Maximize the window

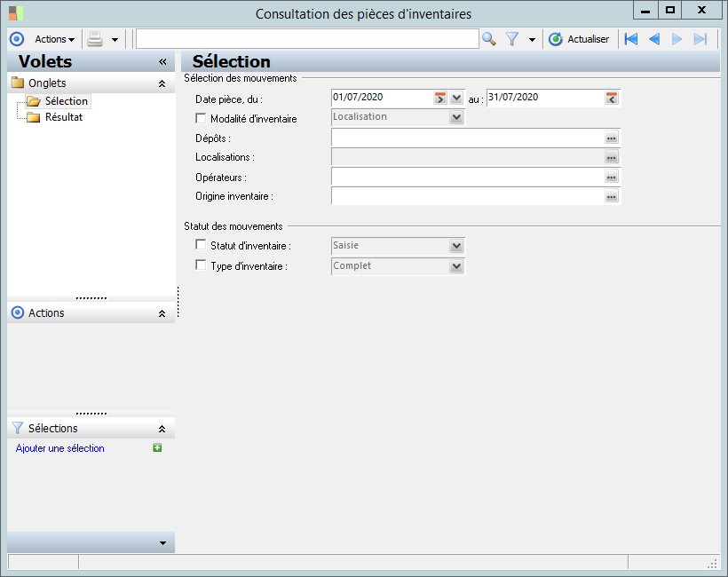point(670,11)
